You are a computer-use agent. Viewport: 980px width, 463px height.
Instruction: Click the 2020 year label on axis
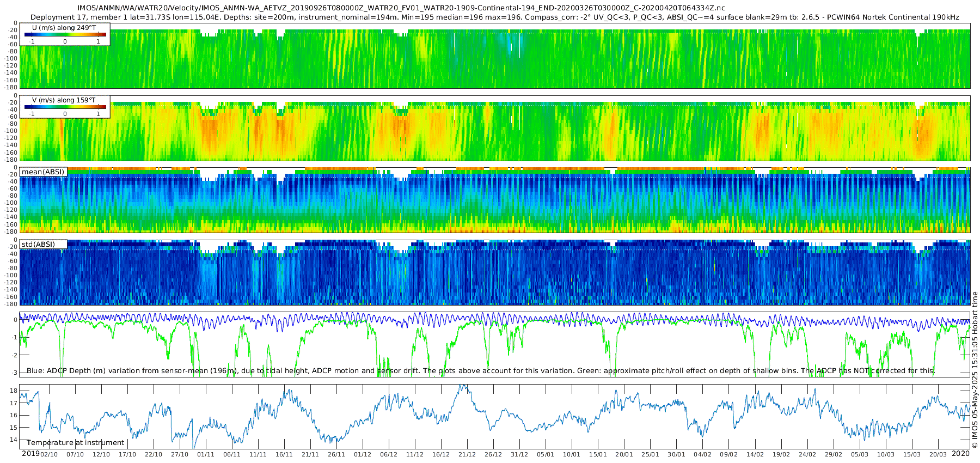[960, 454]
